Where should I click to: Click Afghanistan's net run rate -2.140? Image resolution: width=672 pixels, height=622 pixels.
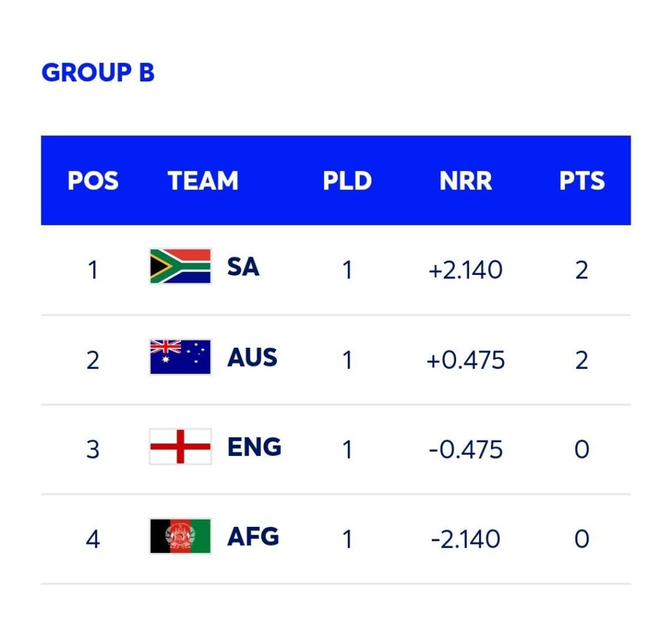465,539
